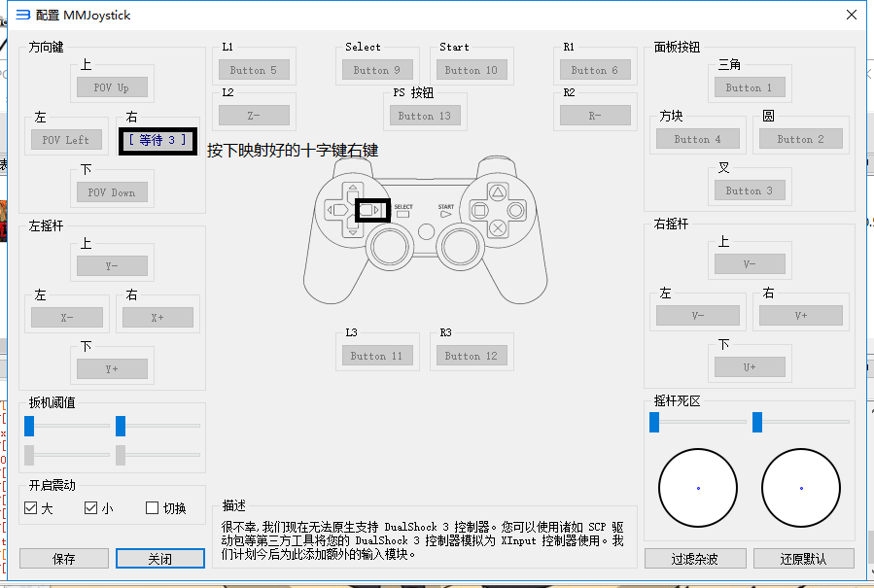The width and height of the screenshot is (874, 588).
Task: Restore defaults with 还原默认
Action: pyautogui.click(x=803, y=559)
